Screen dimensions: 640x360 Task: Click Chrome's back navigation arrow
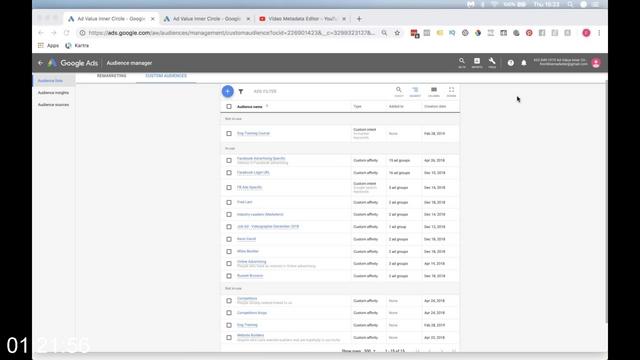click(40, 33)
